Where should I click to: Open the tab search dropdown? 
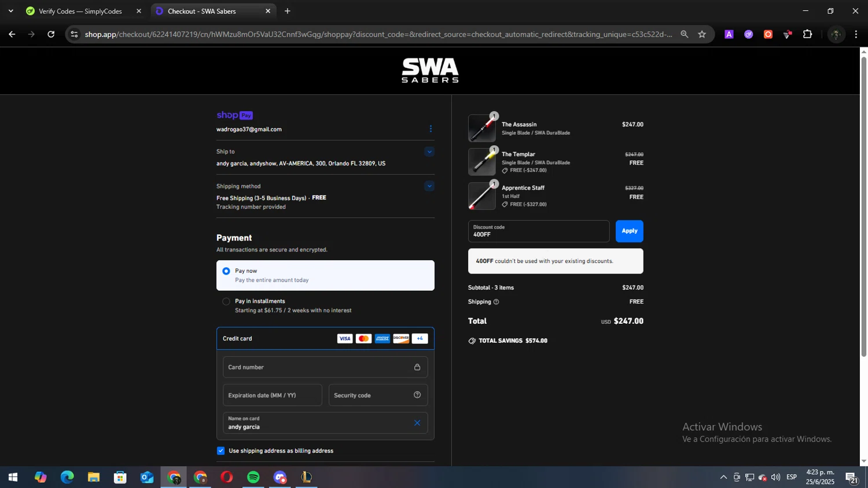10,11
